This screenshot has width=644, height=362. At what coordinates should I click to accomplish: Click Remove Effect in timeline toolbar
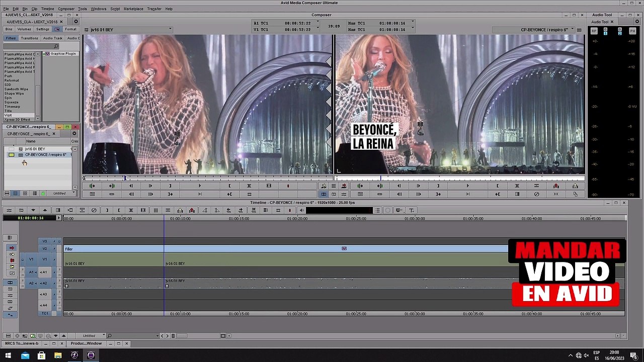(94, 210)
